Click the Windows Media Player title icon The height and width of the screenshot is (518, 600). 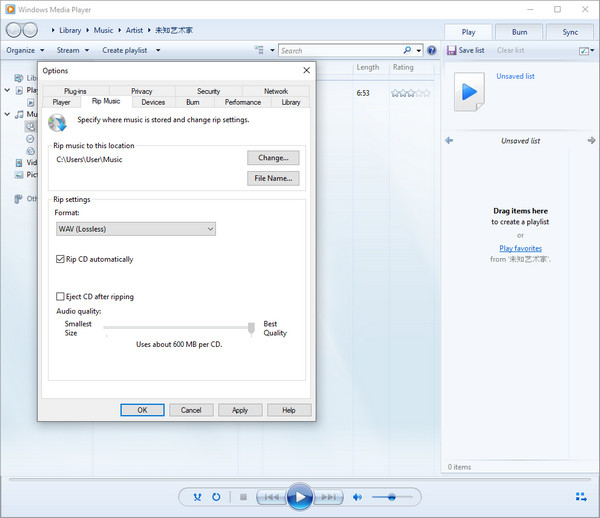(10, 9)
